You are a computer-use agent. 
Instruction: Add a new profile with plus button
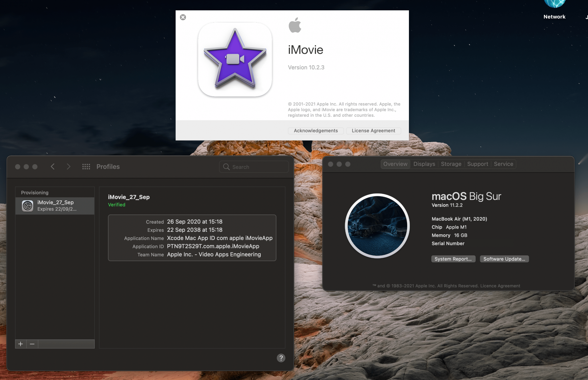tap(21, 344)
